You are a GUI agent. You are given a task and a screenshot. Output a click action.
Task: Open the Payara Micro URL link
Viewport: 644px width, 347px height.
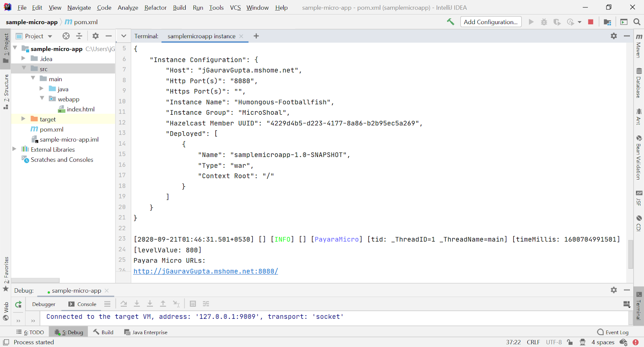[x=206, y=271]
